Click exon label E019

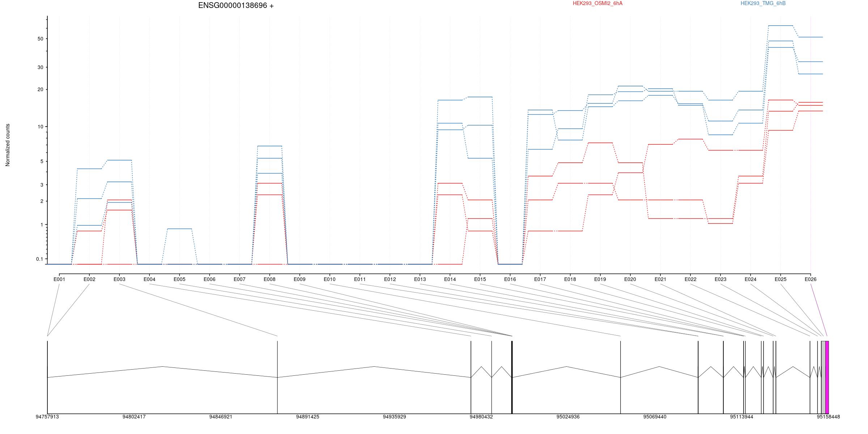600,279
